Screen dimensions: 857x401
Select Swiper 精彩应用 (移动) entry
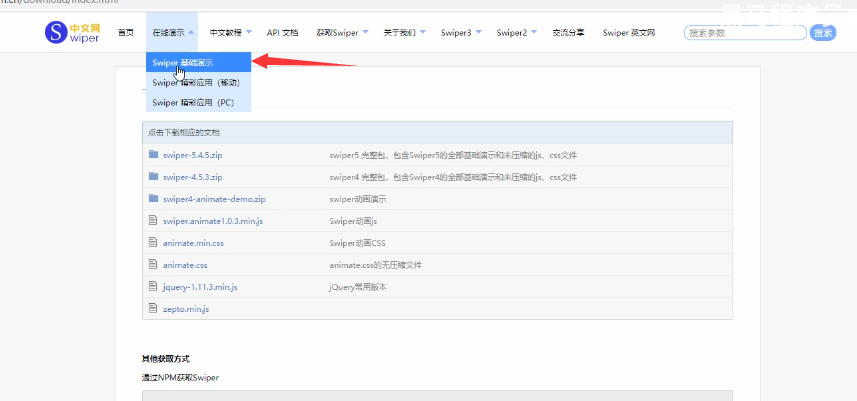pyautogui.click(x=198, y=82)
